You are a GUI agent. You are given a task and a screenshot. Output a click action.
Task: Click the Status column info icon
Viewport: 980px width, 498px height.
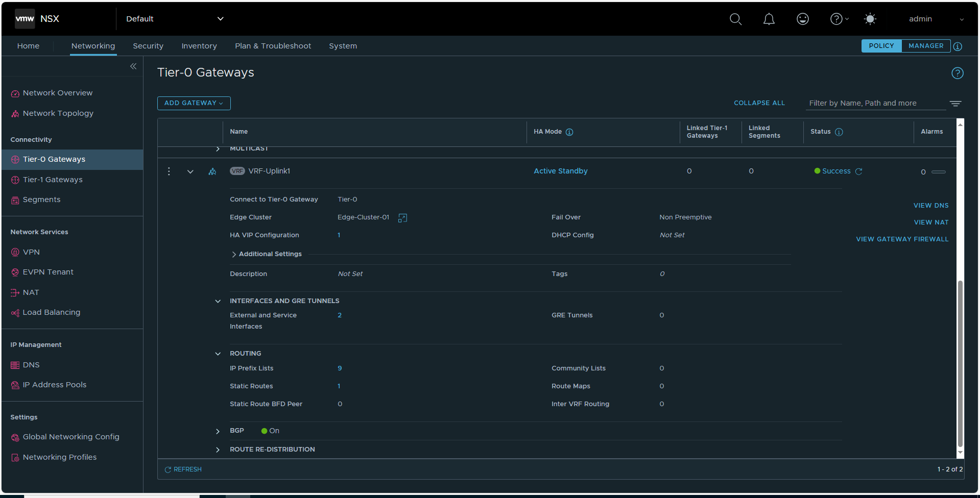[839, 132]
